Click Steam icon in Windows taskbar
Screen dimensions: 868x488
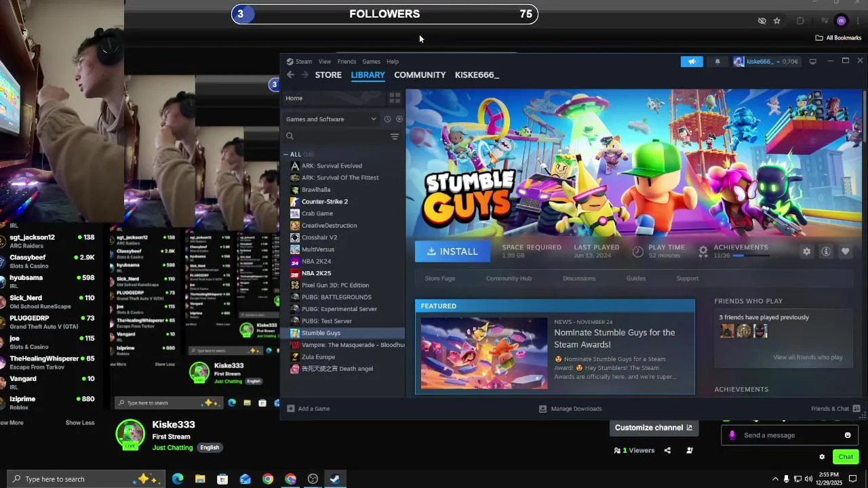click(x=335, y=479)
